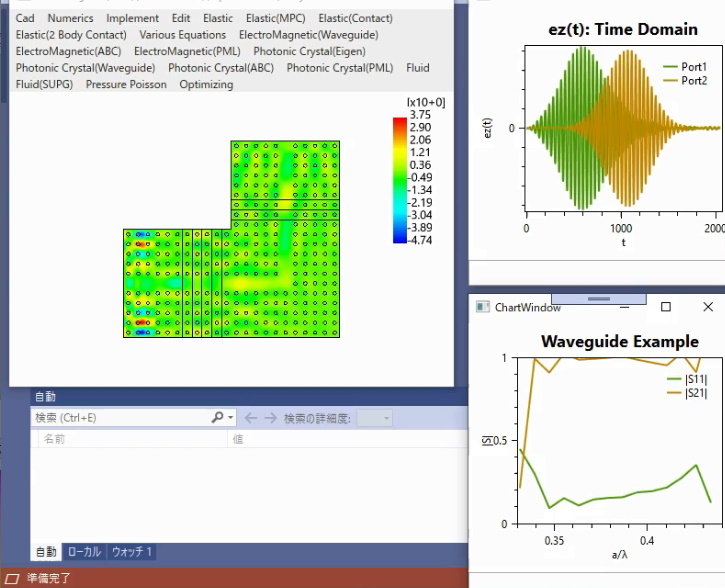Minimize the ChartWindow
Screen dimensions: 725x588
625,307
